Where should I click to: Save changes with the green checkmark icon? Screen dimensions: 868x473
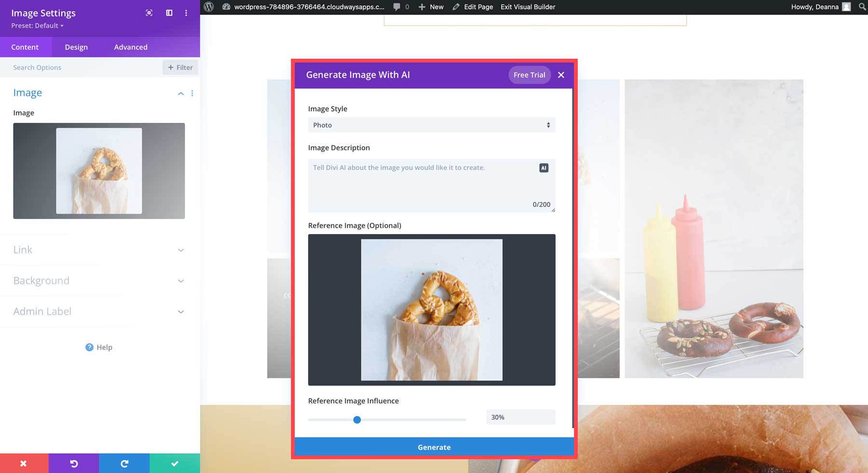tap(174, 463)
